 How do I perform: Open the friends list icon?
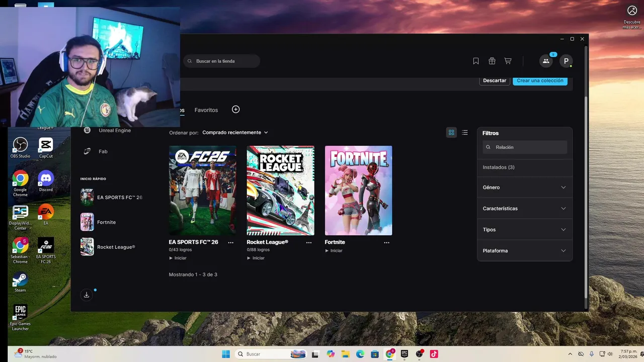click(546, 61)
